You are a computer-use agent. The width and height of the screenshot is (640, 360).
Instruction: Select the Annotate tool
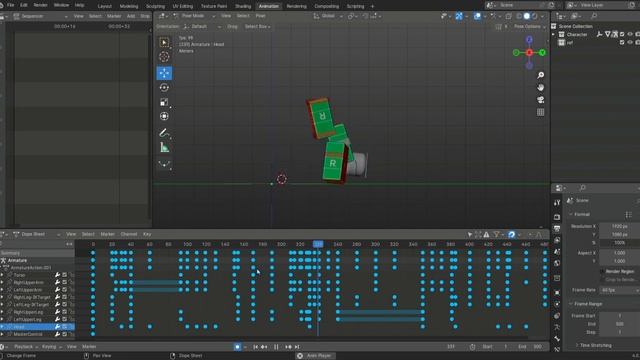[164, 133]
